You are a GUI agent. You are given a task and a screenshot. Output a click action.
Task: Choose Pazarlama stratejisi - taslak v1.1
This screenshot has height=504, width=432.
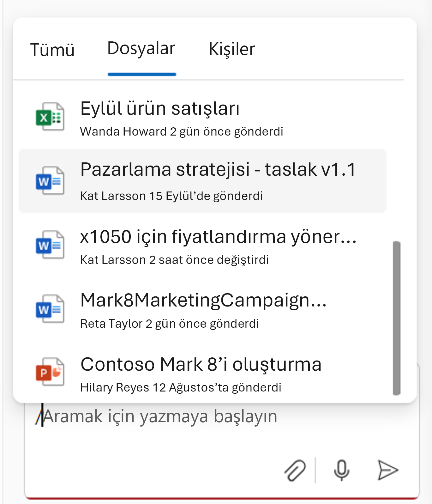[202, 181]
